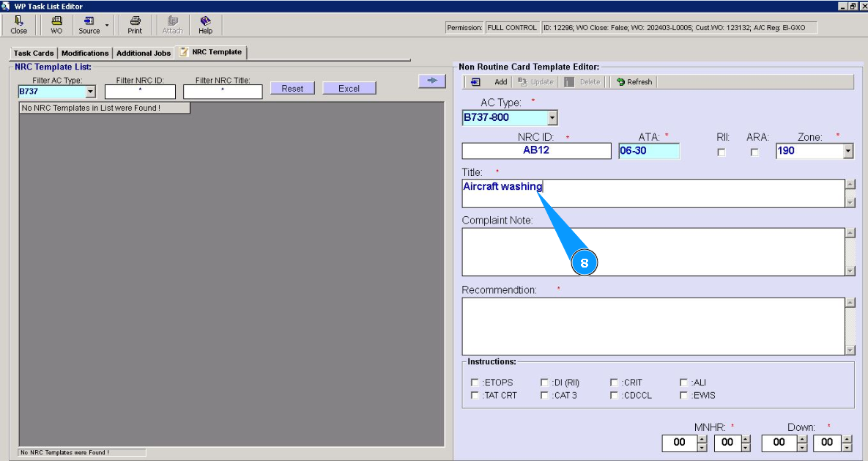The image size is (868, 461).
Task: Click the Excel export button
Action: tap(349, 88)
